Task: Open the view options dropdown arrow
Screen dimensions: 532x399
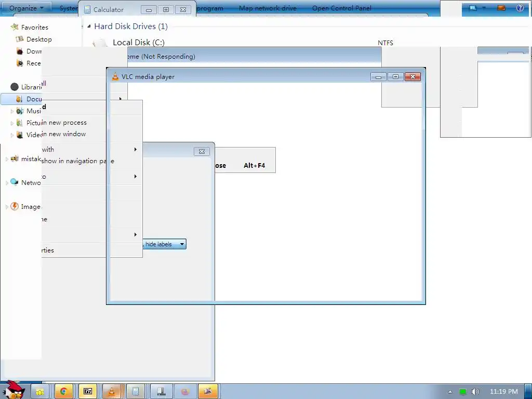Action: pos(484,8)
